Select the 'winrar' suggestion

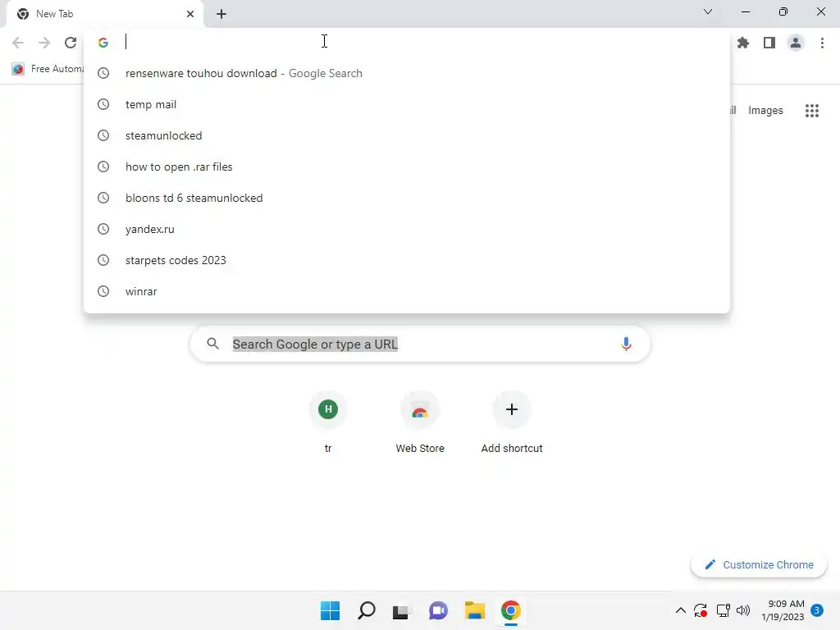click(x=407, y=291)
